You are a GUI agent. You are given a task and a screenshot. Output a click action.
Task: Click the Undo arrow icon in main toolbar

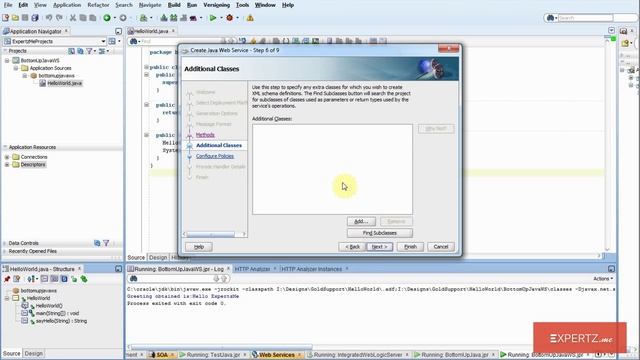(x=49, y=18)
